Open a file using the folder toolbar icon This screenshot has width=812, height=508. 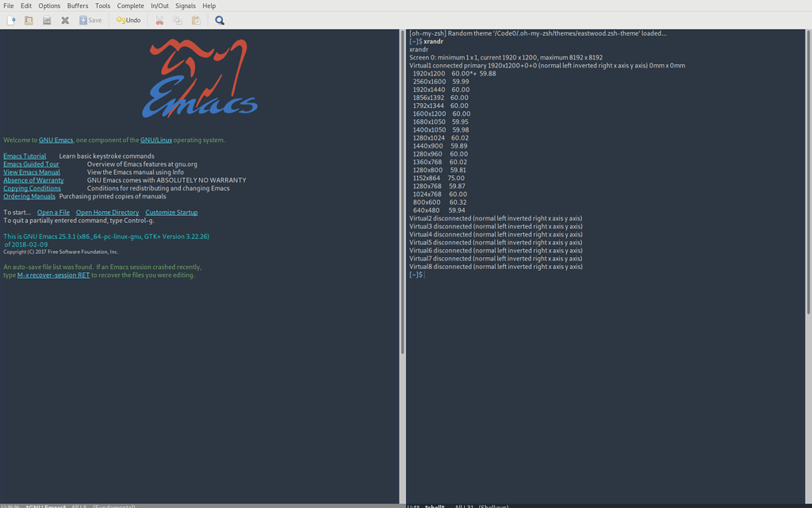coord(29,21)
